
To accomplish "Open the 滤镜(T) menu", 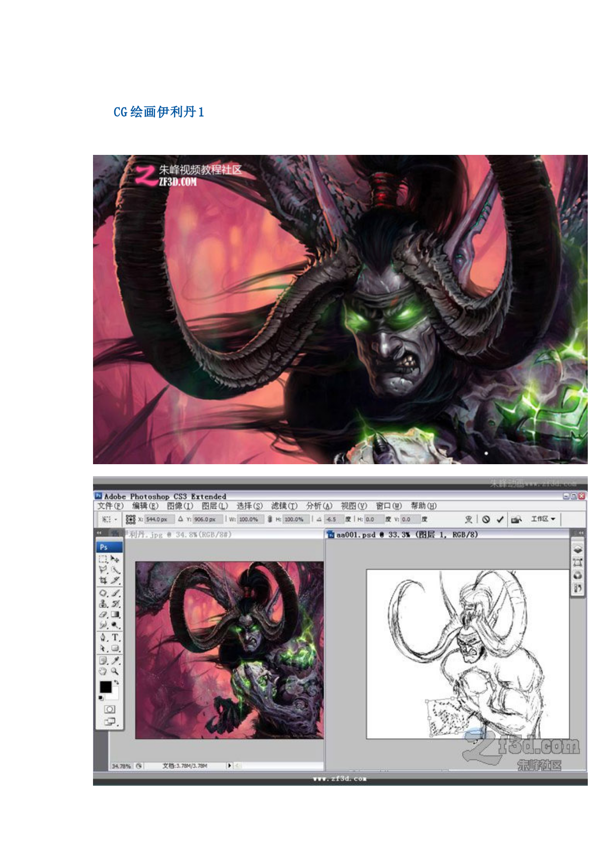I will tap(284, 506).
